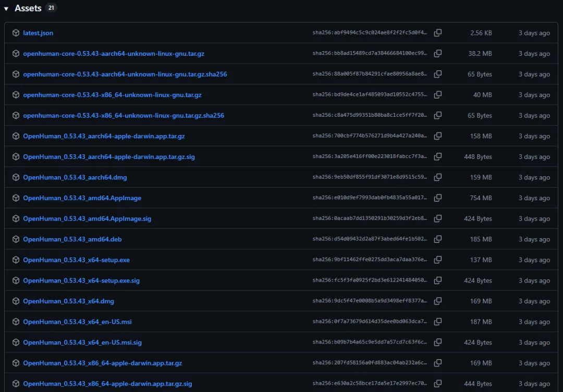Download latest.json
The width and height of the screenshot is (563, 392).
38,33
